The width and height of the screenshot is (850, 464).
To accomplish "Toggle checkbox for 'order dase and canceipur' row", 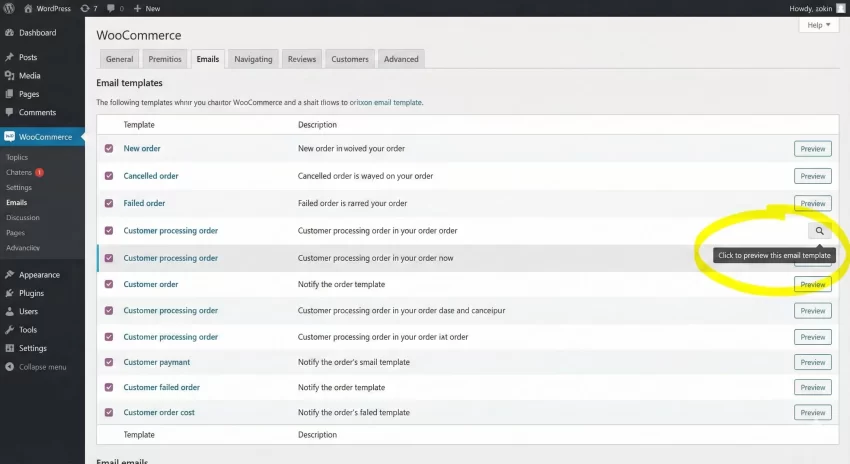I will (x=109, y=311).
